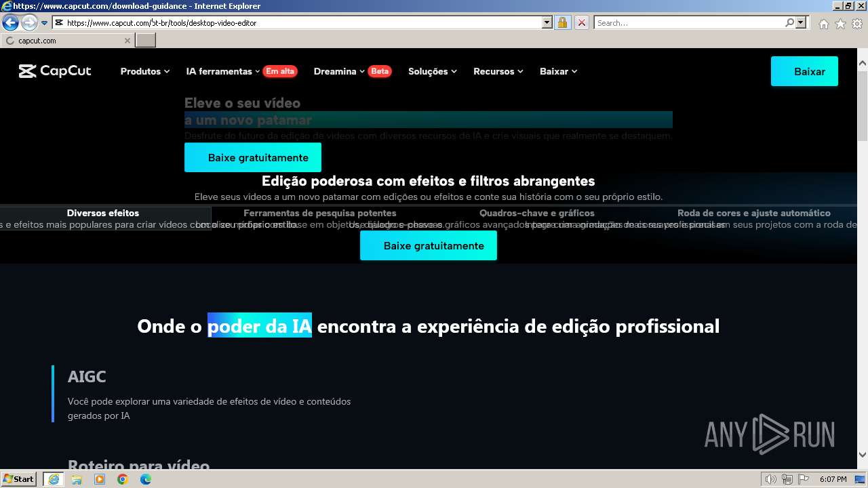This screenshot has width=868, height=488.
Task: Open Google Chrome taskbar icon
Action: point(123,479)
